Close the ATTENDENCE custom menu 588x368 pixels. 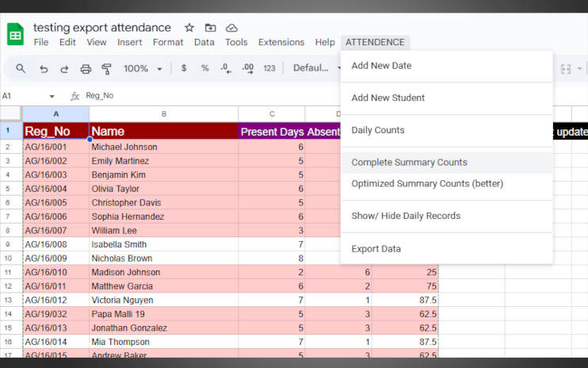(x=375, y=42)
